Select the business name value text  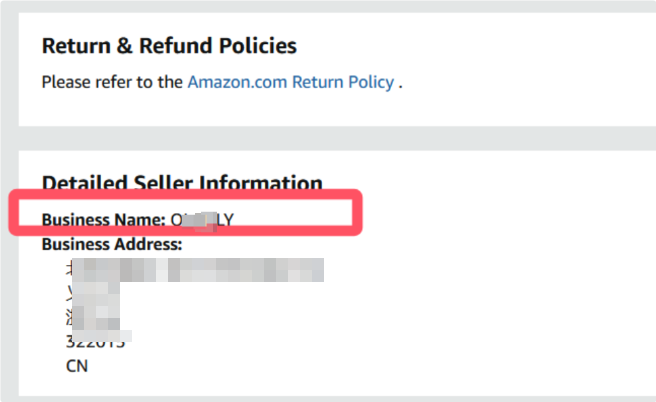point(202,219)
